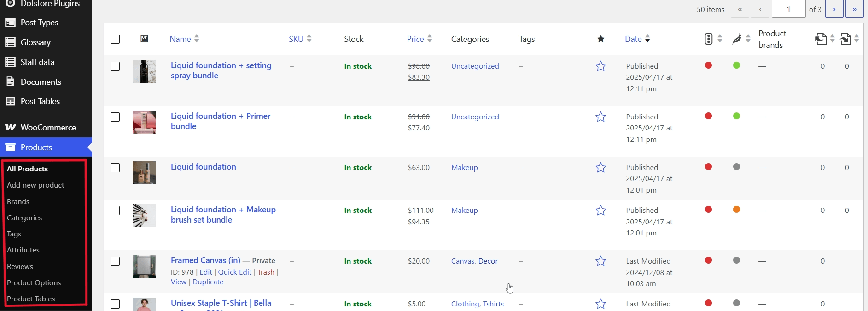868x311 pixels.
Task: Open Product Tables submenu item
Action: [x=31, y=299]
